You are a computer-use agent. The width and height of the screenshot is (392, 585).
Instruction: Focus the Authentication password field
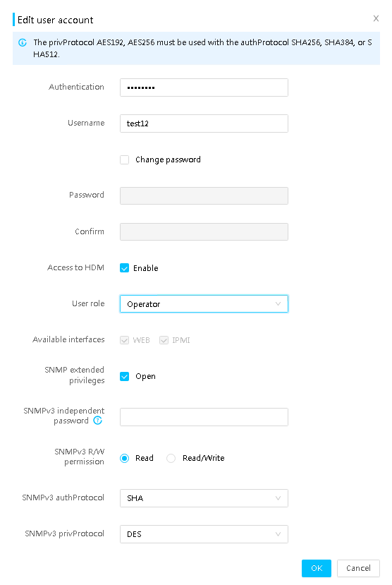pyautogui.click(x=204, y=88)
